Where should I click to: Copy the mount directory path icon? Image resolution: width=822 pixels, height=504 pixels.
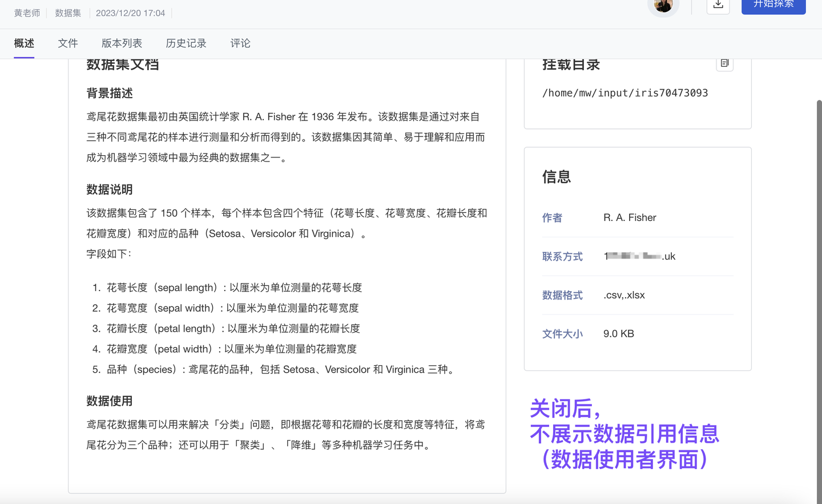pyautogui.click(x=724, y=63)
